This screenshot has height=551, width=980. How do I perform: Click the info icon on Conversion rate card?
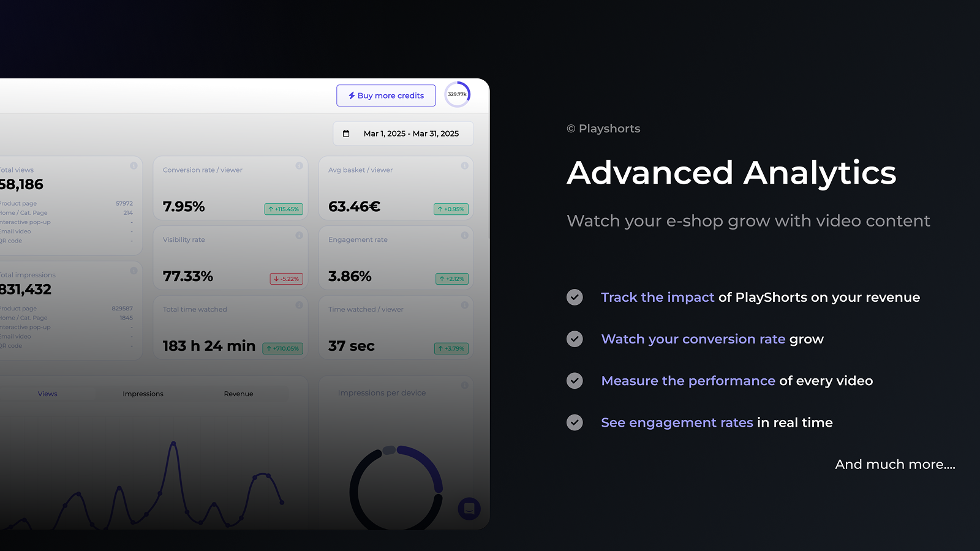click(299, 166)
